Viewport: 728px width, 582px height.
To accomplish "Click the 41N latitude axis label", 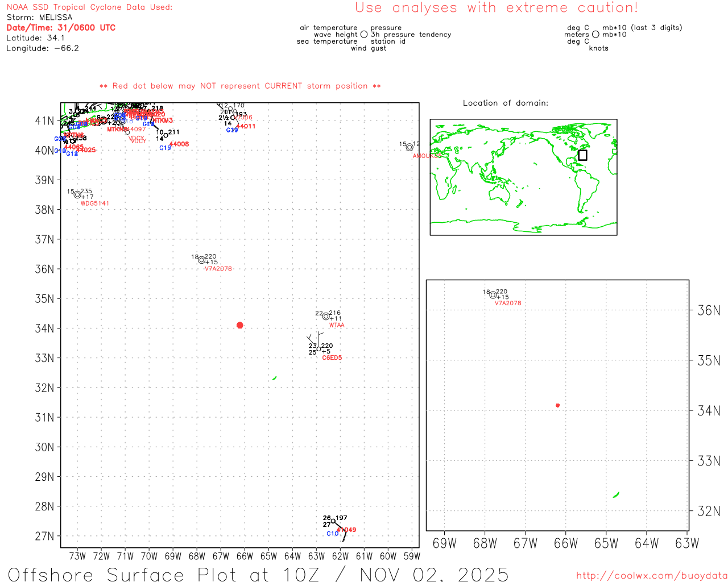I will (x=45, y=121).
